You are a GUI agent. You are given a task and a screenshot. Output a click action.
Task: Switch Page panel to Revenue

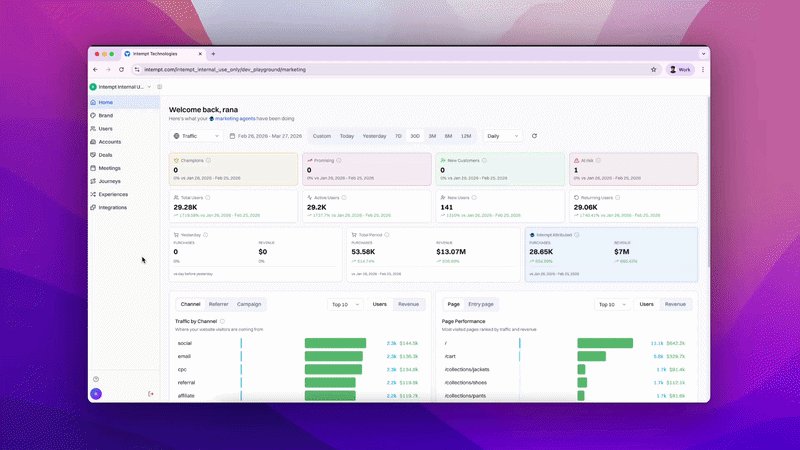click(x=675, y=304)
